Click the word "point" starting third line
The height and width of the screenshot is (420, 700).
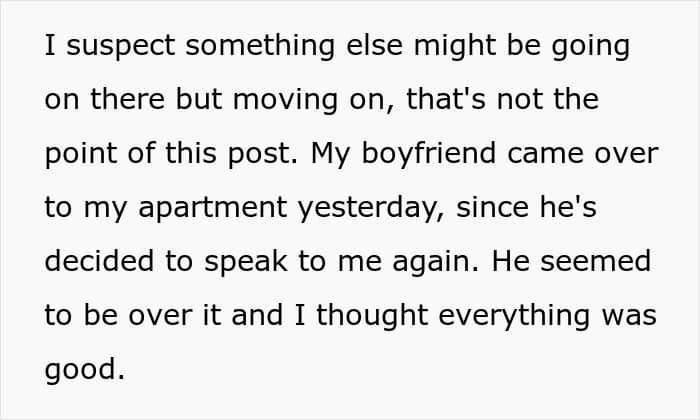coord(80,154)
